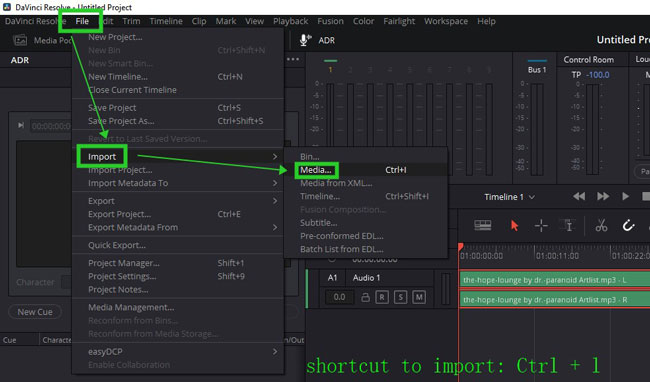Click the timeline view options icon
The width and height of the screenshot is (650, 382).
point(483,225)
